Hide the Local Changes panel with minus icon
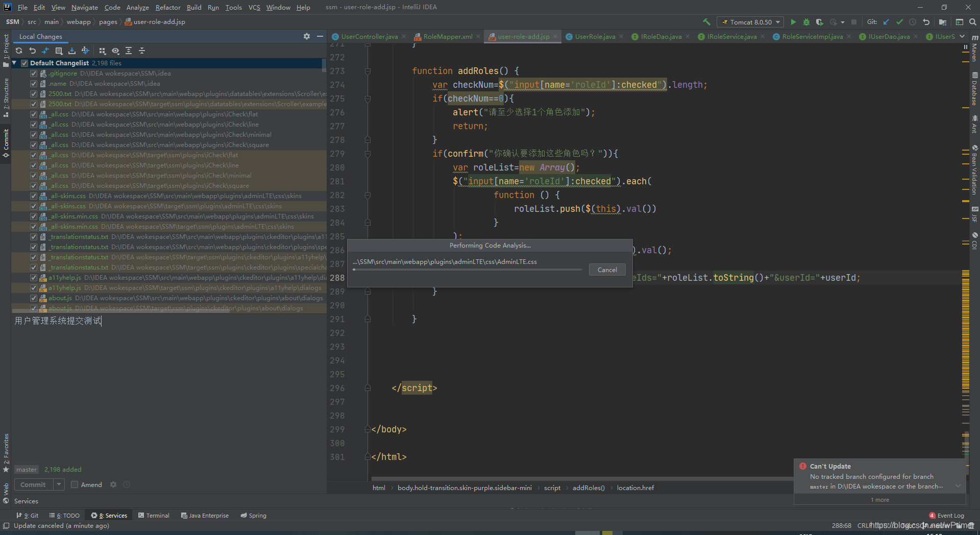This screenshot has width=980, height=535. (320, 36)
